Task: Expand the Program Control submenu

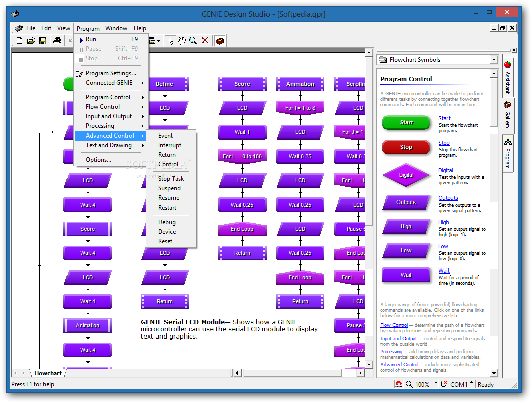Action: [111, 97]
